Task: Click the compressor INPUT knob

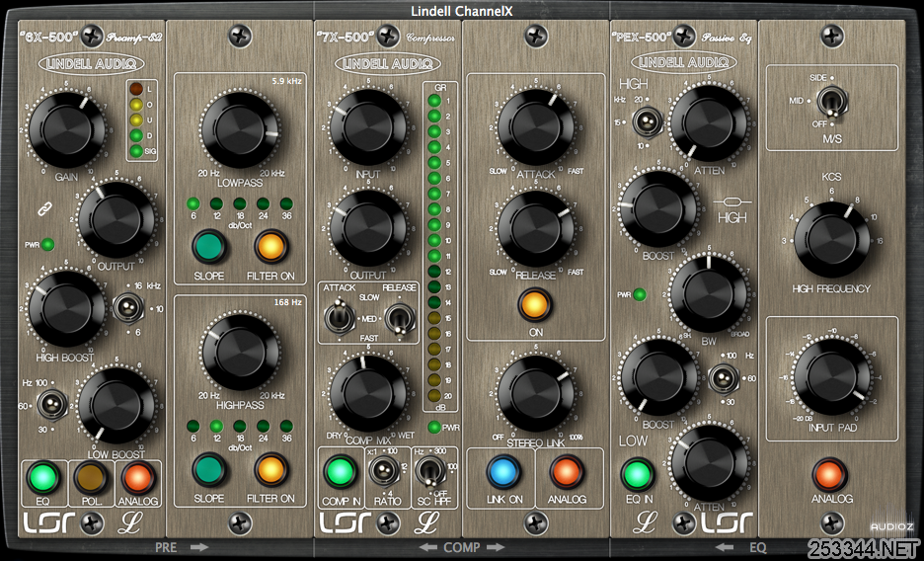Action: click(x=368, y=127)
